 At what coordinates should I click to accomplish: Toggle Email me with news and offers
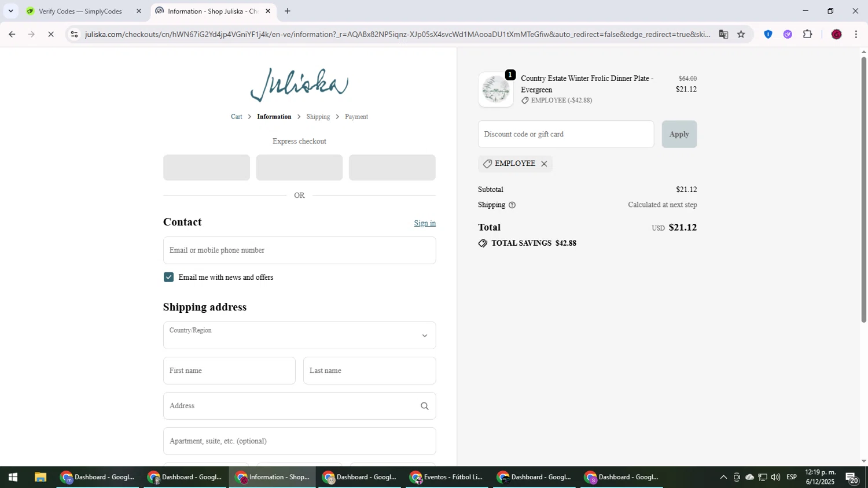pyautogui.click(x=168, y=278)
